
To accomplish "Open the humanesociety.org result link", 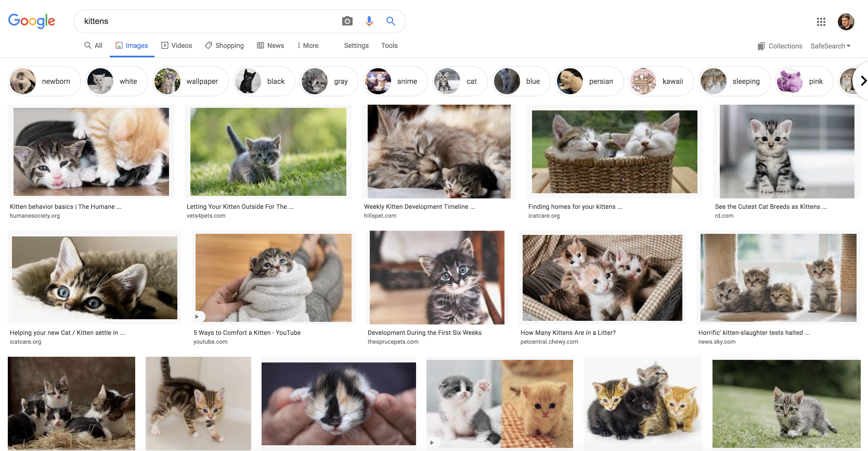I will [66, 206].
